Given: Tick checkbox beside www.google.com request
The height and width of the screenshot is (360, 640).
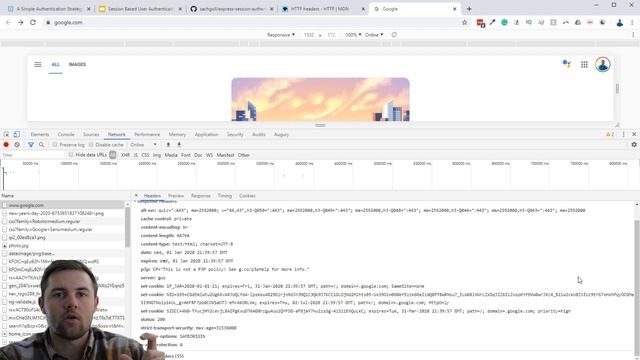Looking at the screenshot, I should click(5, 205).
